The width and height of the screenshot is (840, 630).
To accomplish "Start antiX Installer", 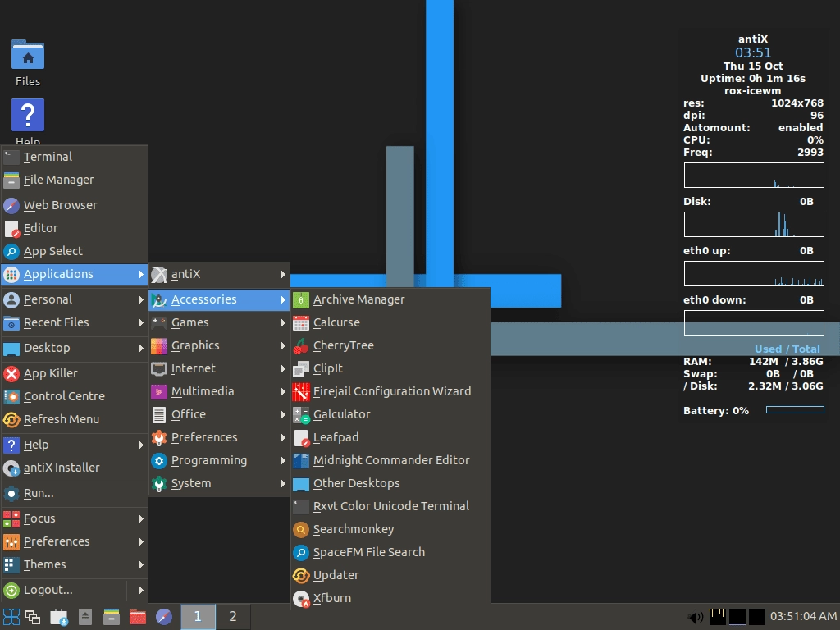I will [x=75, y=468].
